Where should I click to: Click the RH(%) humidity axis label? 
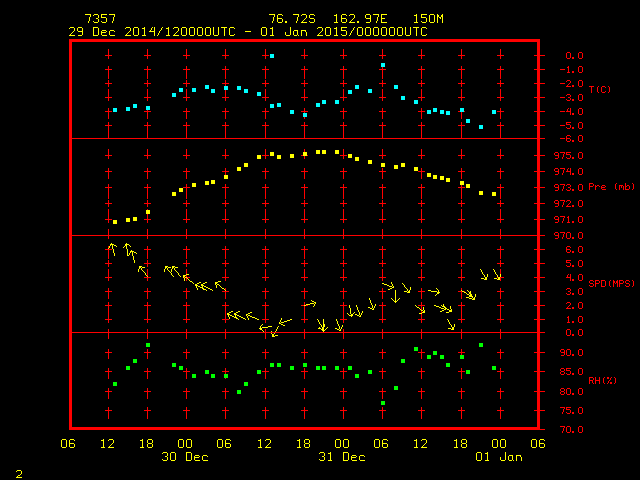pos(602,381)
